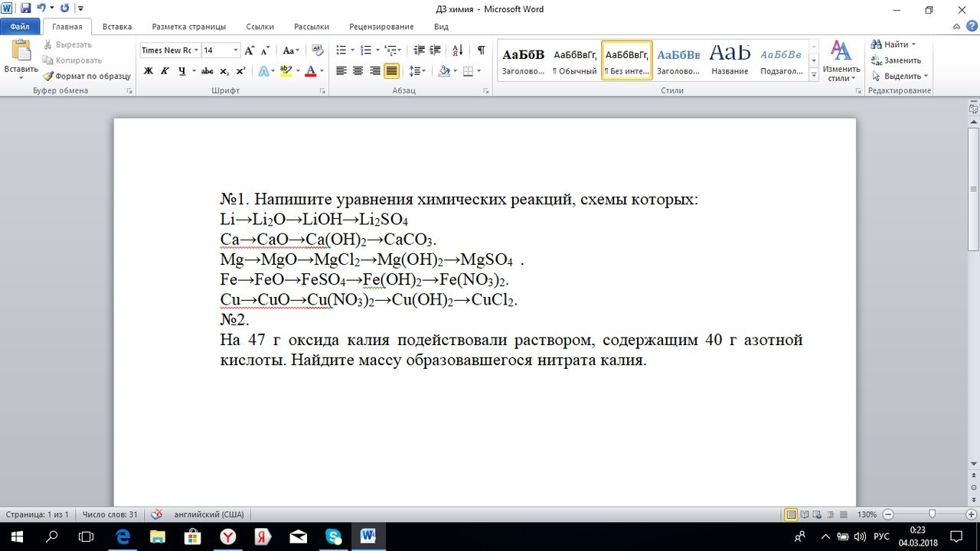Click the Format Painter brush icon
The image size is (980, 551).
click(48, 77)
